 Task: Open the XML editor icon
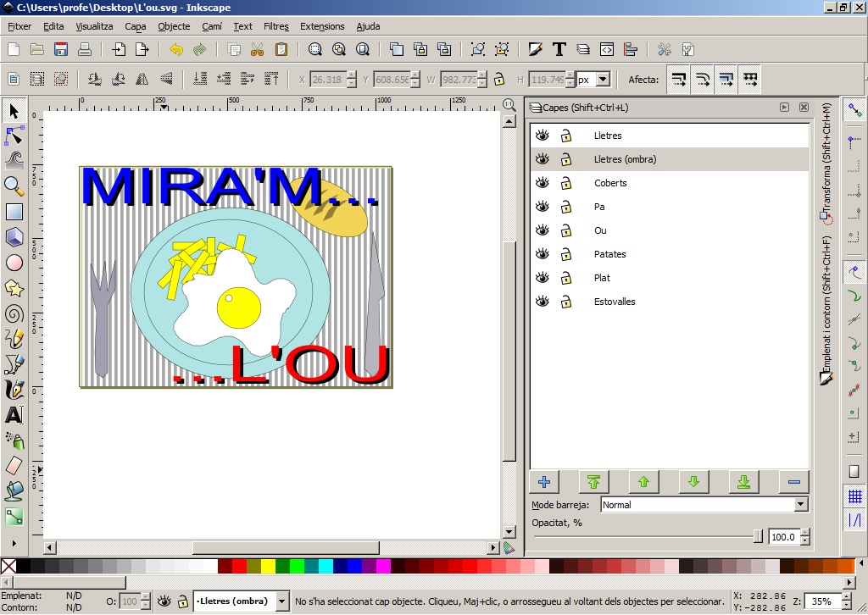(x=607, y=49)
